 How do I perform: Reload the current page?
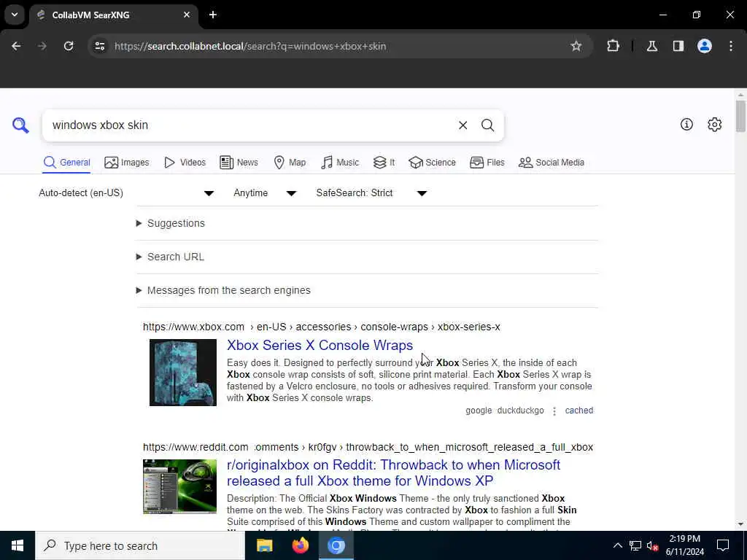[69, 46]
